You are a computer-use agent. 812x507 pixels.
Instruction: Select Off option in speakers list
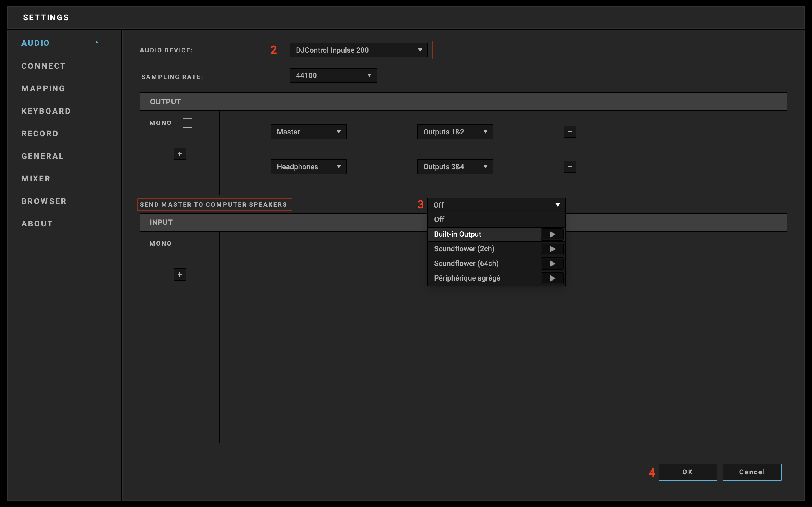[440, 219]
